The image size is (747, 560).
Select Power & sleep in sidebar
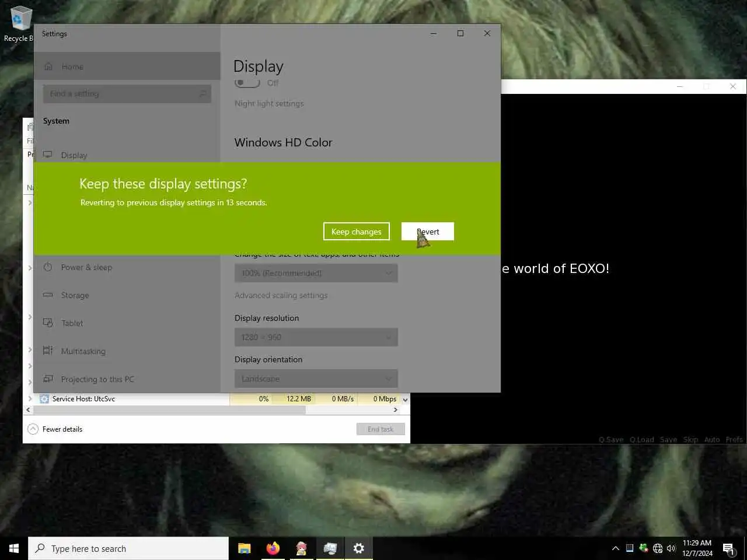127,267
